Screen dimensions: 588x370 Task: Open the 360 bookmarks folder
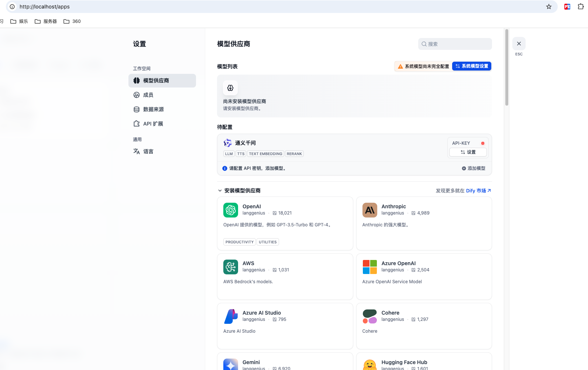pyautogui.click(x=72, y=21)
